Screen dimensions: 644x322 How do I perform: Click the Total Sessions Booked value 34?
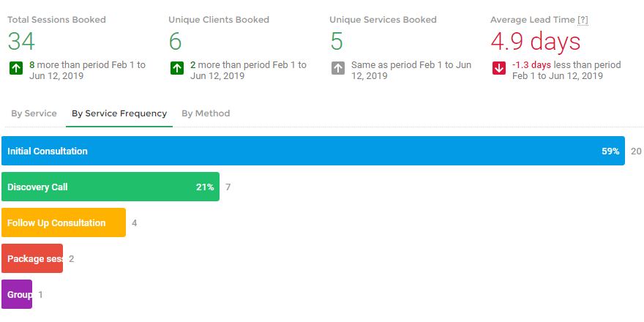(x=22, y=41)
